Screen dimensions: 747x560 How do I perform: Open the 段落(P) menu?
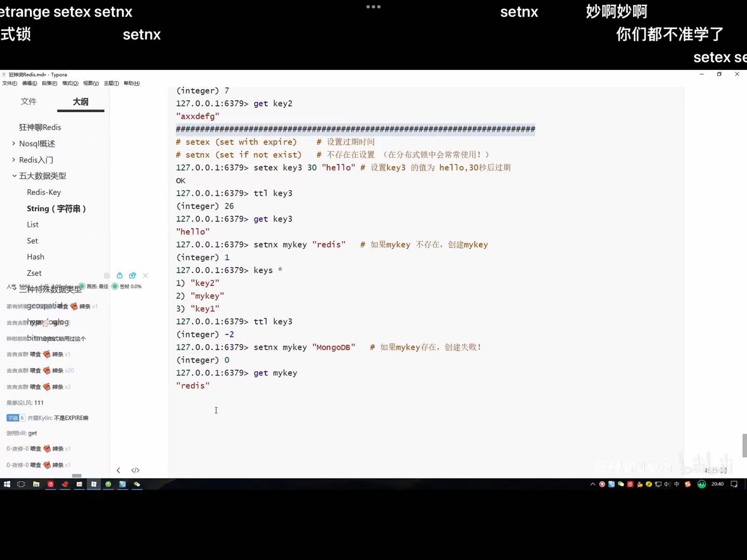pos(50,83)
